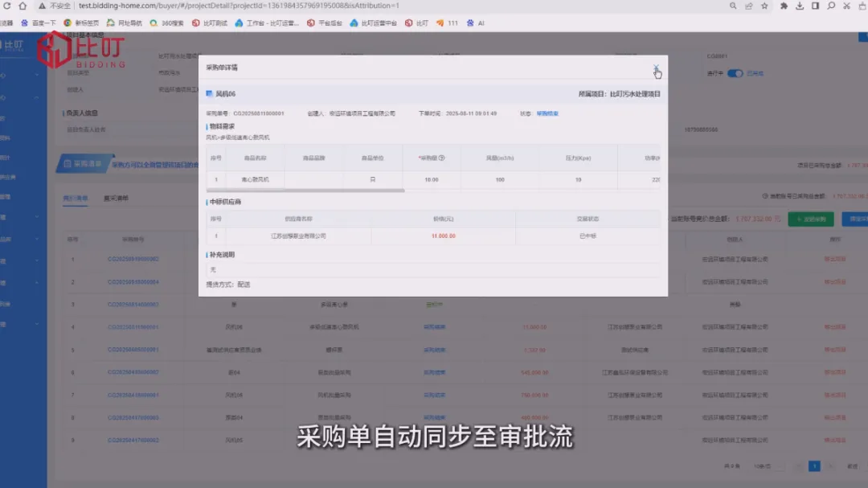868x488 pixels.
Task: Open purchase order CG20250818000004 link
Action: (133, 282)
